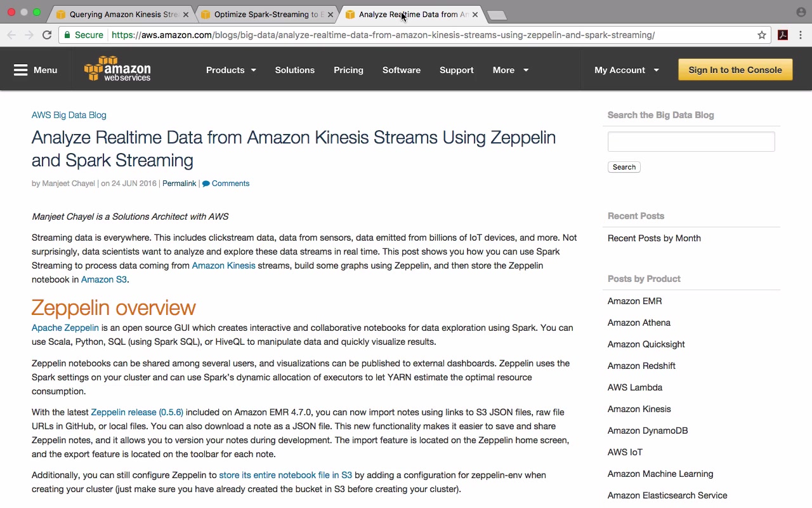Viewport: 812px width, 508px height.
Task: Open the hamburger Menu icon
Action: 21,70
